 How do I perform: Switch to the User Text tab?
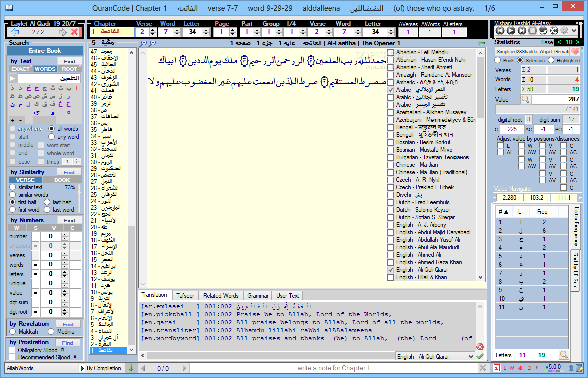click(288, 296)
